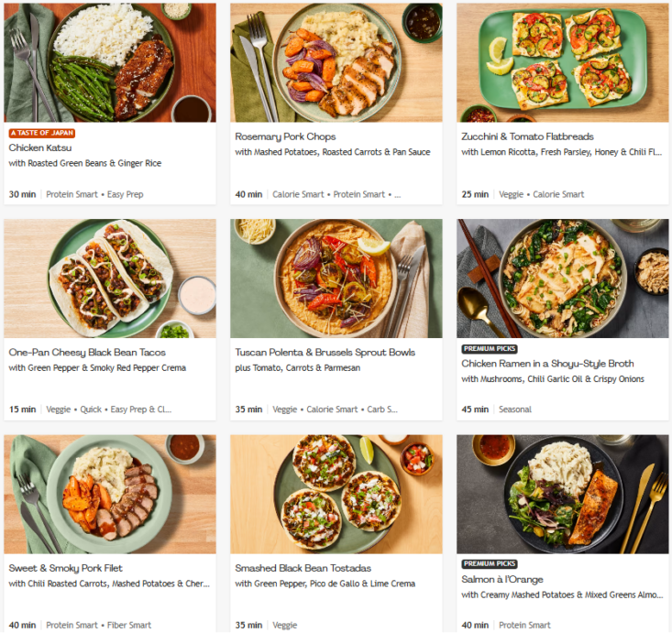View the Sweet & Smoky Pork Filet image

(x=110, y=494)
